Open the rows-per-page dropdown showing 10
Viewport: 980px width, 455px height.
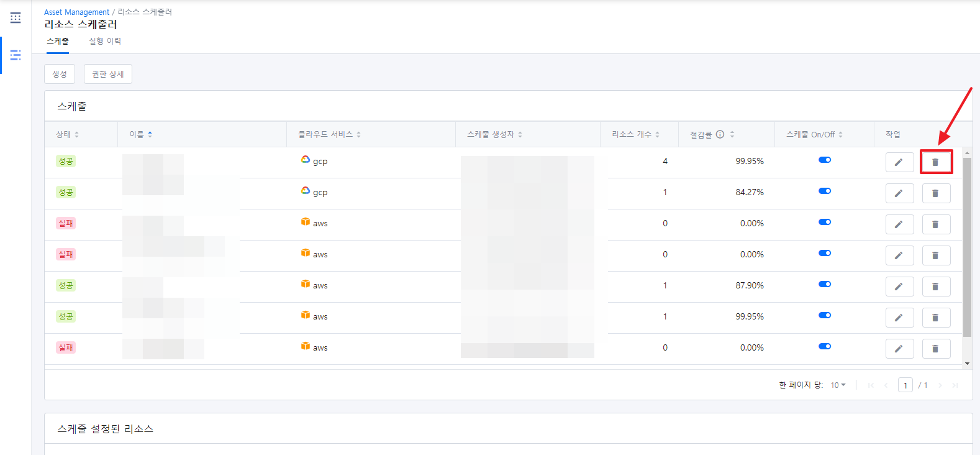838,385
